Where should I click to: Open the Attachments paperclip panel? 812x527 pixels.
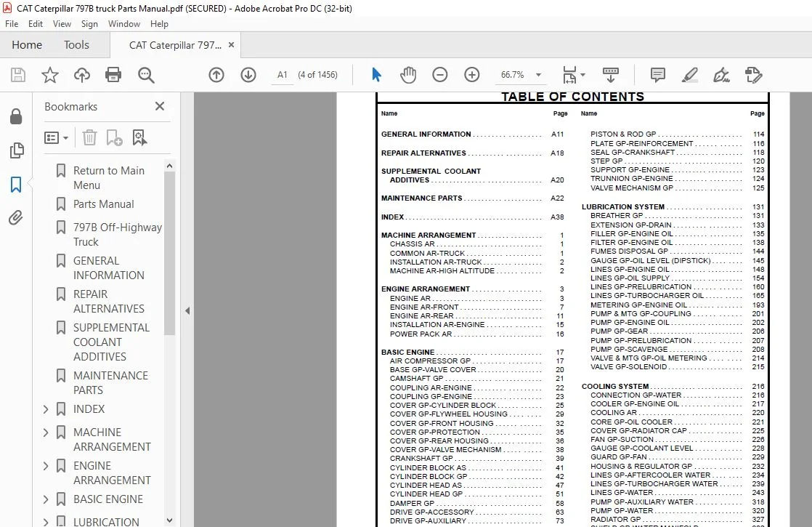tap(16, 217)
